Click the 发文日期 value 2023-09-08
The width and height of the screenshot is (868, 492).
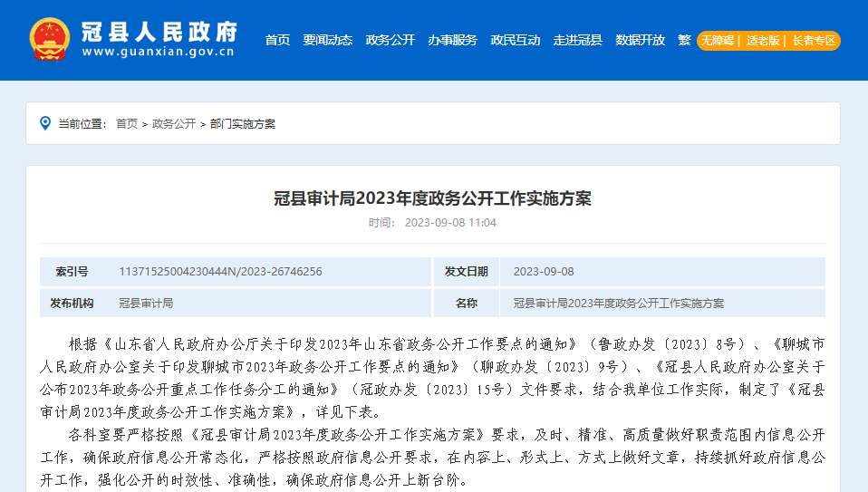click(544, 272)
